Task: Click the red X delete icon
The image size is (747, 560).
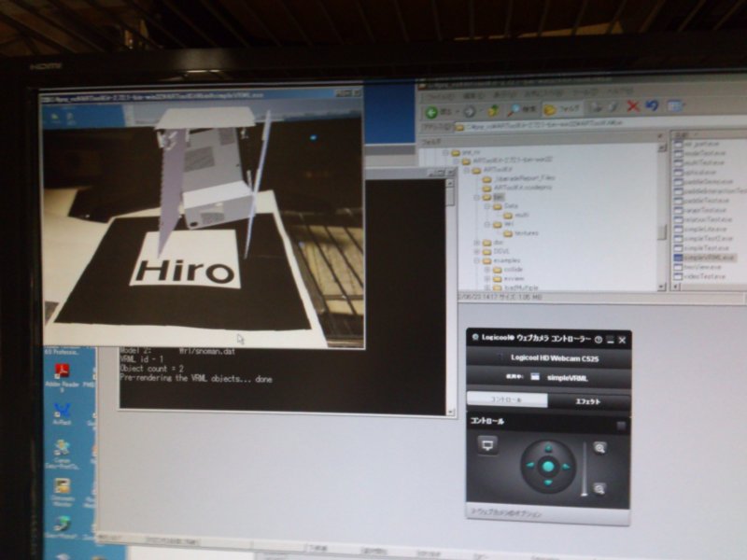Action: tap(633, 106)
